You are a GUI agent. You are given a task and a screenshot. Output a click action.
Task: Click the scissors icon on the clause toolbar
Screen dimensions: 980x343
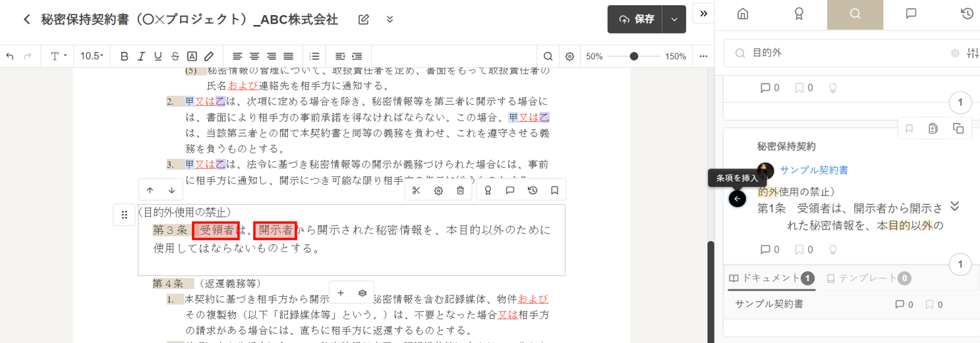416,191
